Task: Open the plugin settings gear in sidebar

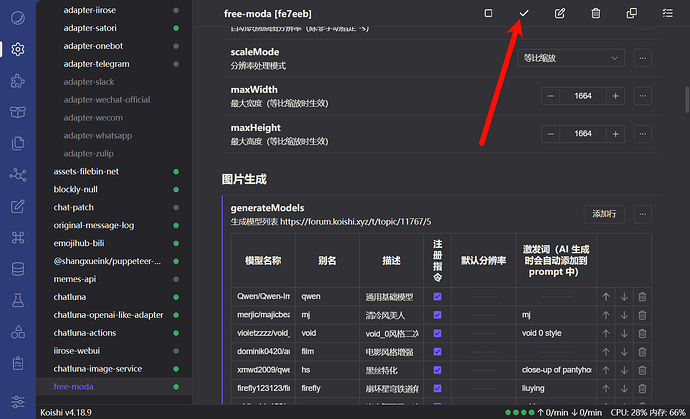Action: [17, 49]
